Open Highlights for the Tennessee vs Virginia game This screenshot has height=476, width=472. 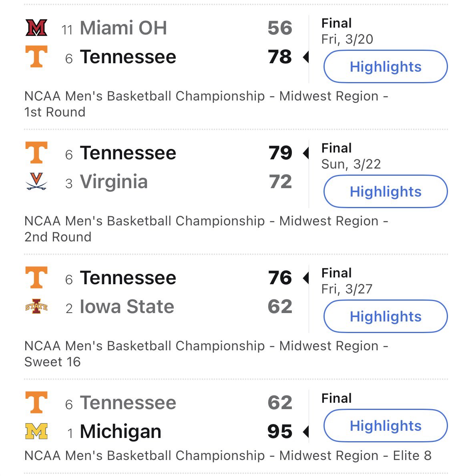click(x=386, y=191)
